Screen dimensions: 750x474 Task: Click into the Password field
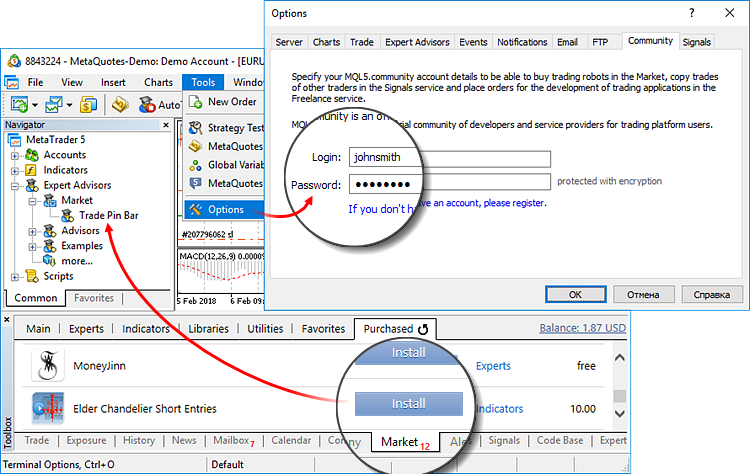(450, 184)
